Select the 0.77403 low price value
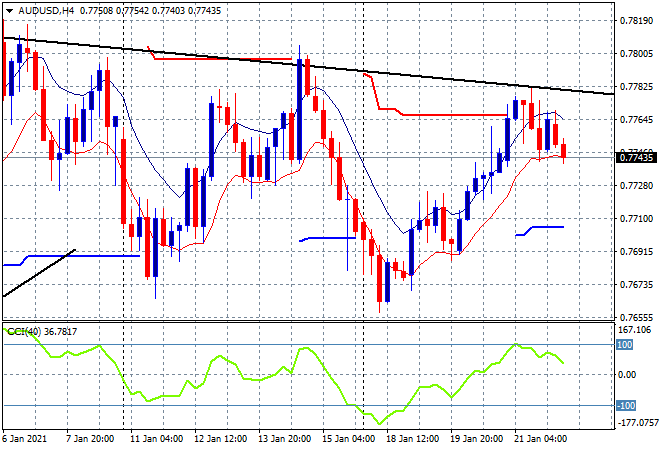660x450 pixels. point(168,11)
